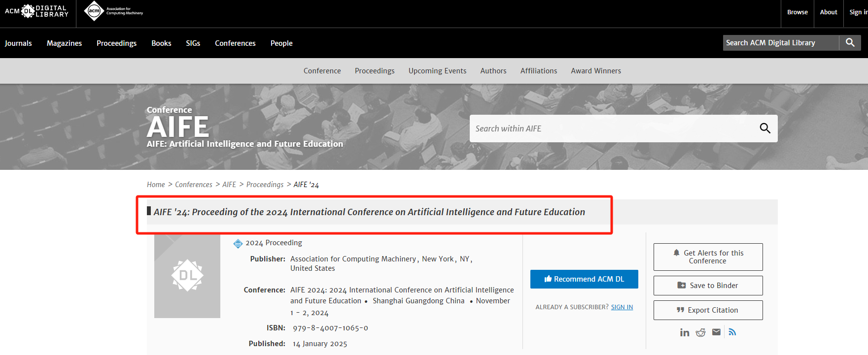Select the Proceedings tab in gray bar
The image size is (868, 355).
(x=375, y=71)
